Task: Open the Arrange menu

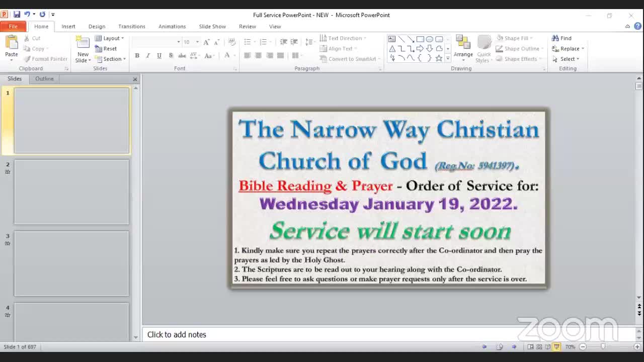Action: pos(463,48)
